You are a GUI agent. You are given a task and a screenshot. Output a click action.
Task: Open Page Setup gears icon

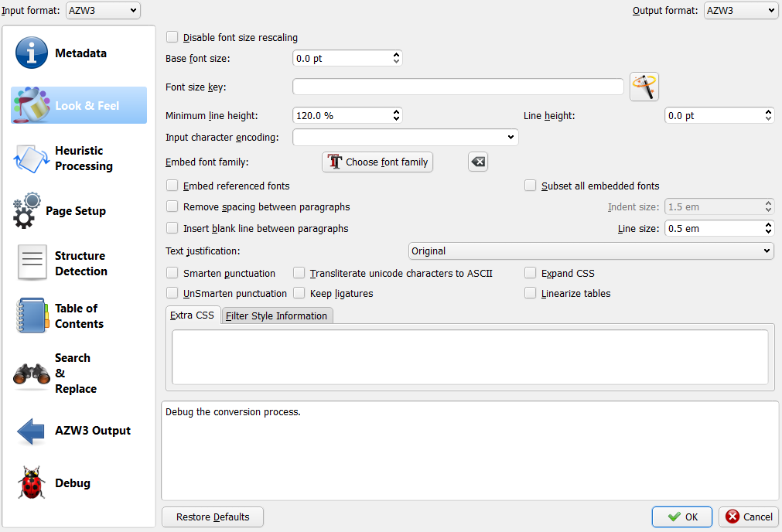[26, 211]
